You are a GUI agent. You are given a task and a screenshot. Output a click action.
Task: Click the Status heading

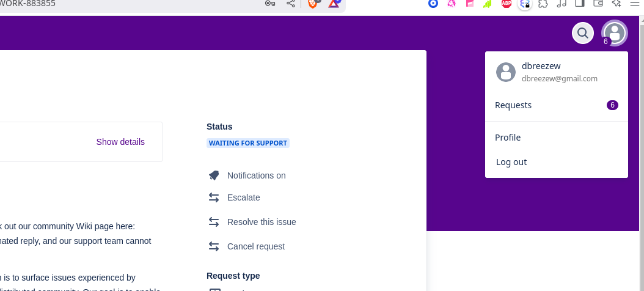point(219,127)
